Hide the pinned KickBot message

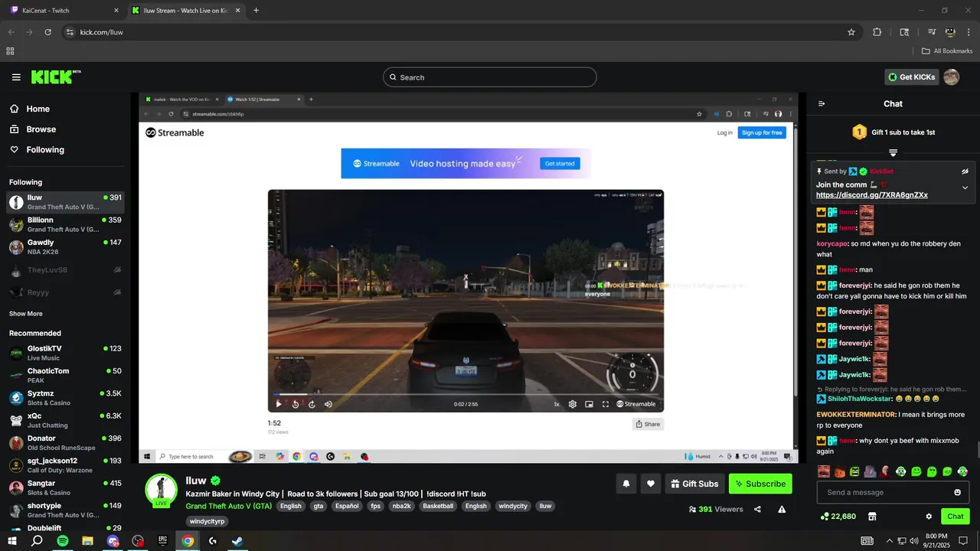point(965,171)
